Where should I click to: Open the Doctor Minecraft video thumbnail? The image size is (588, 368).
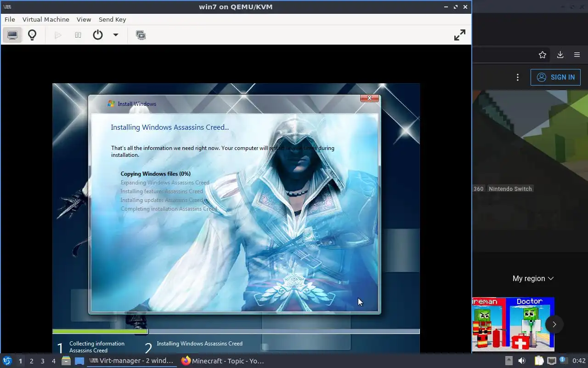530,325
